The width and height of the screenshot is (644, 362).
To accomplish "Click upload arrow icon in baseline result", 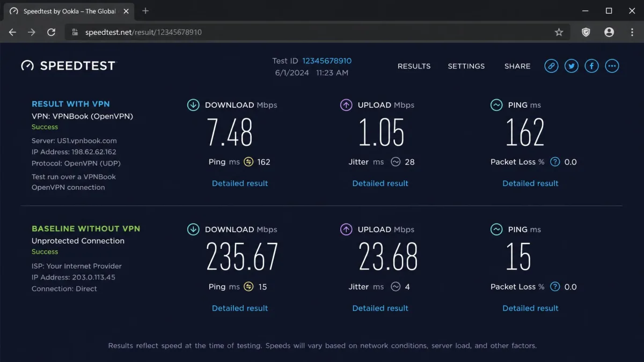I will pos(346,230).
